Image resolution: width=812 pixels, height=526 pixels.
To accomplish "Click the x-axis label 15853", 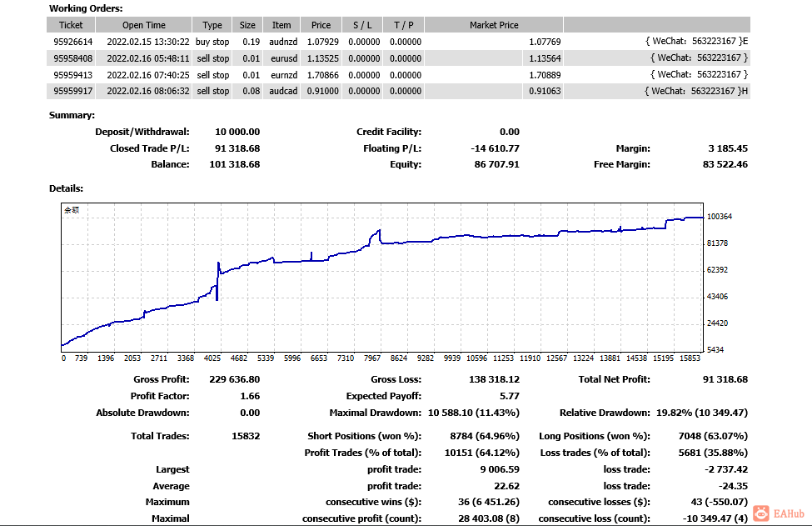I will point(690,358).
